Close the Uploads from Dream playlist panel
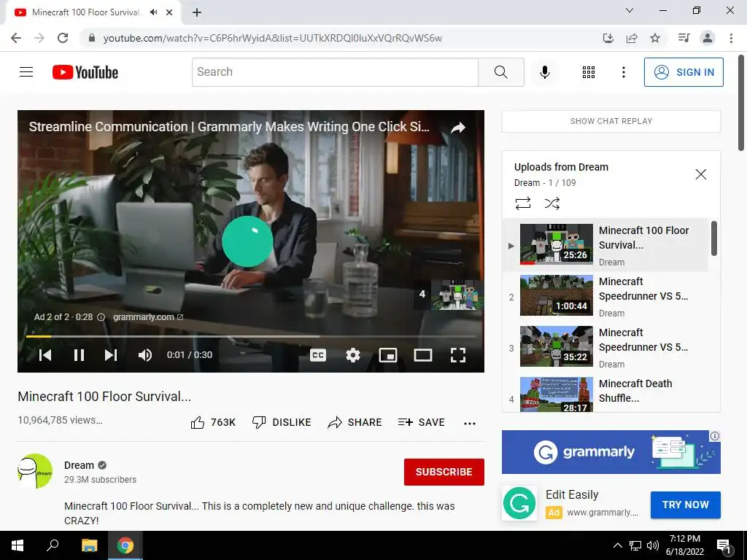This screenshot has width=747, height=560. click(701, 174)
